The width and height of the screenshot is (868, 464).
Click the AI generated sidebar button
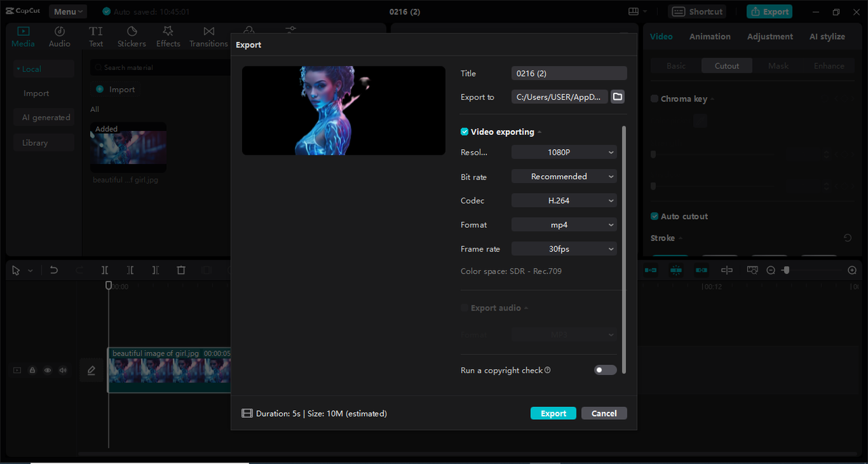click(x=43, y=117)
